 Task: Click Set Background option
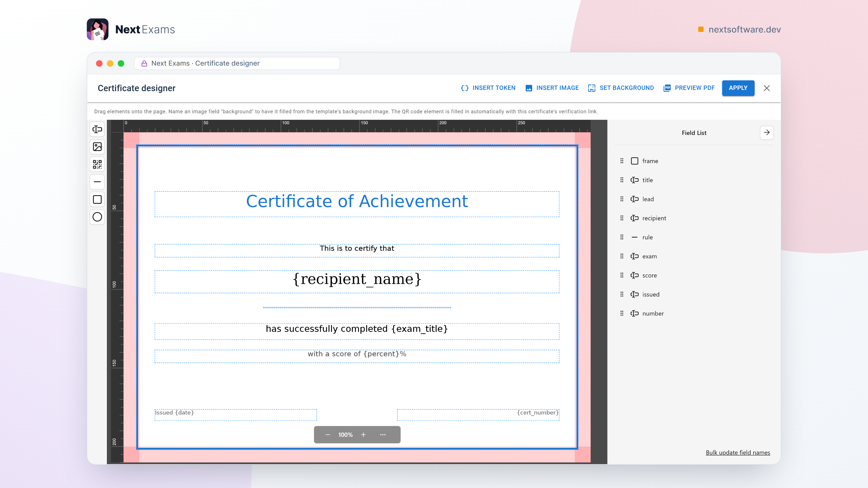tap(621, 88)
